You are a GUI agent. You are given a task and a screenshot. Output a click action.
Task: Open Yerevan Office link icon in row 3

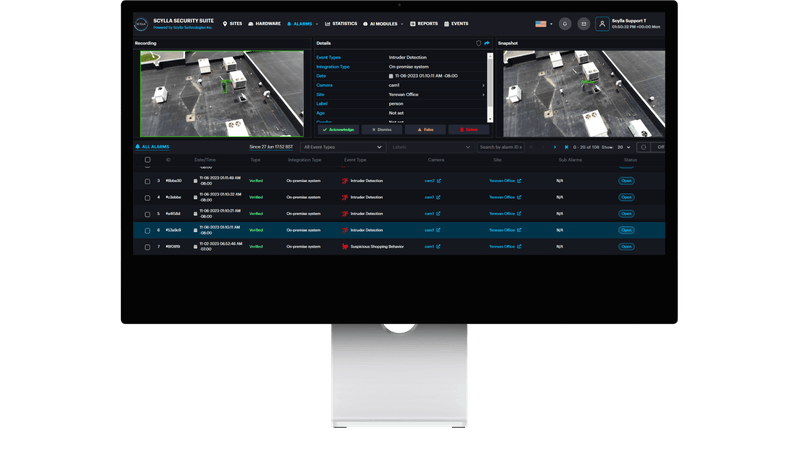click(x=519, y=181)
